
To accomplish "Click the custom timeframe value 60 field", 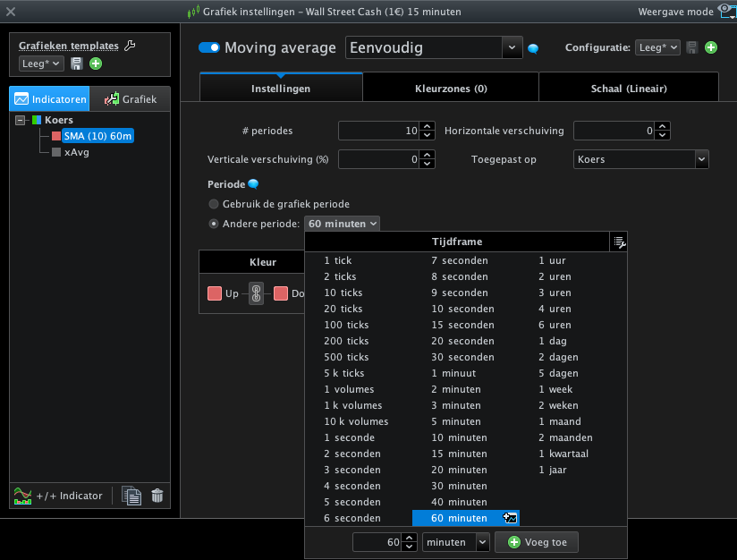I will [378, 542].
